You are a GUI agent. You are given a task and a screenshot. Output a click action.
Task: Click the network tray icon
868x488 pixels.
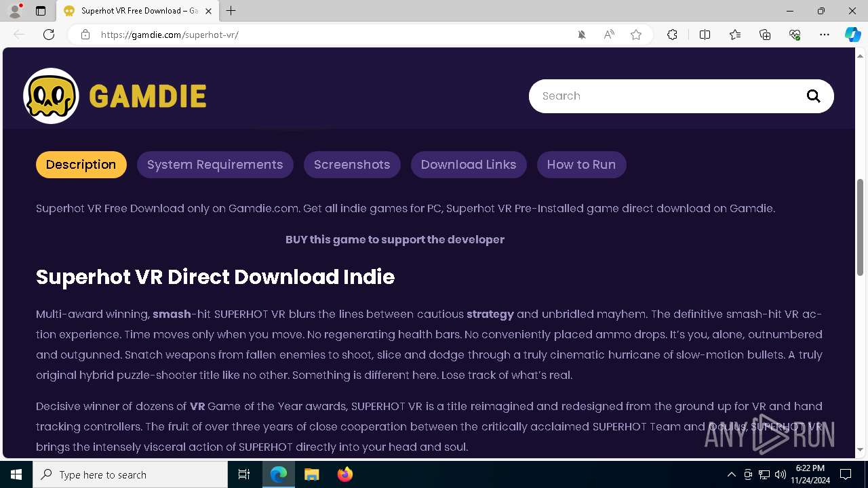[764, 474]
